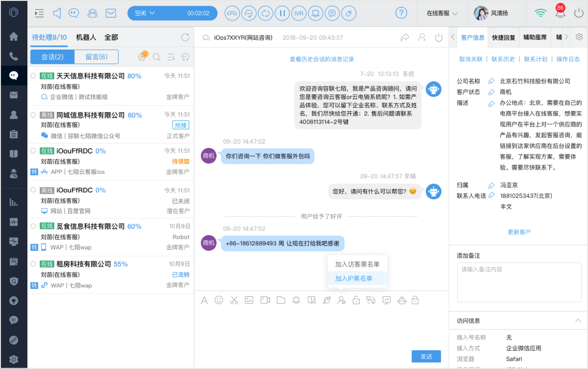Open the 风清扬 user profile menu
The height and width of the screenshot is (369, 588).
click(492, 13)
